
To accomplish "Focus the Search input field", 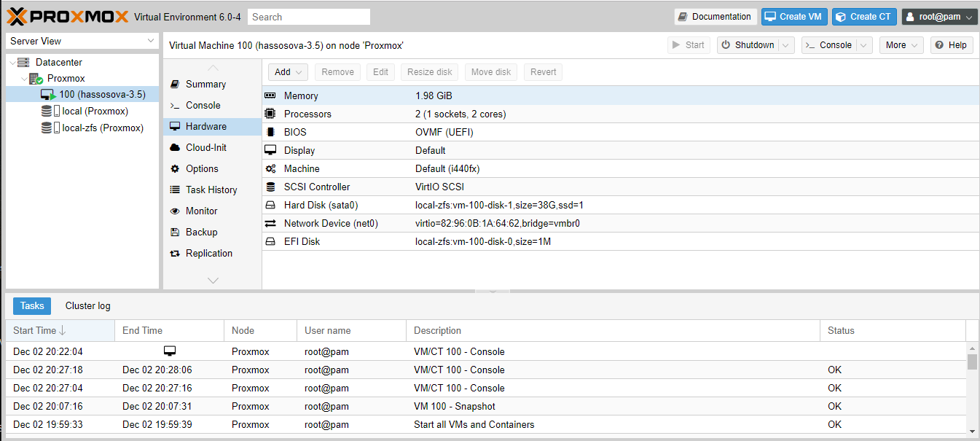I will (x=308, y=17).
